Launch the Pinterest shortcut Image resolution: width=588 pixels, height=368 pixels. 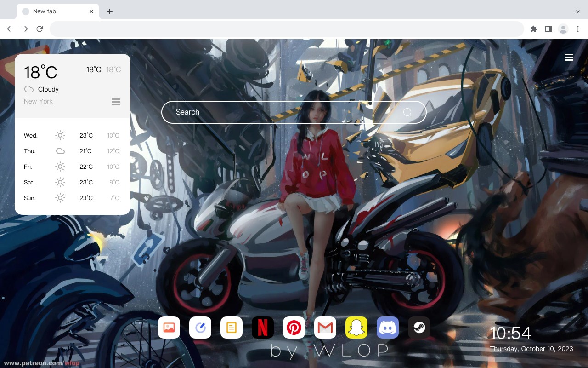(x=294, y=328)
